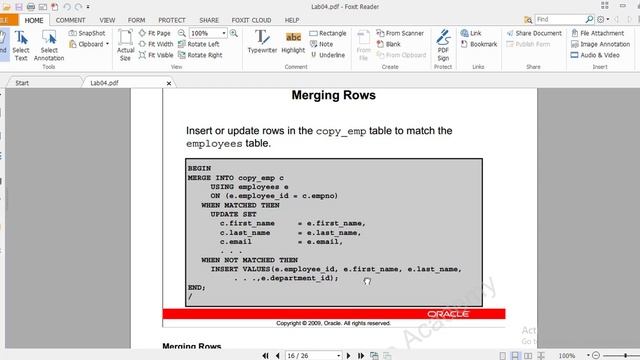Zoom in with the plus magnifier

pyautogui.click(x=234, y=33)
